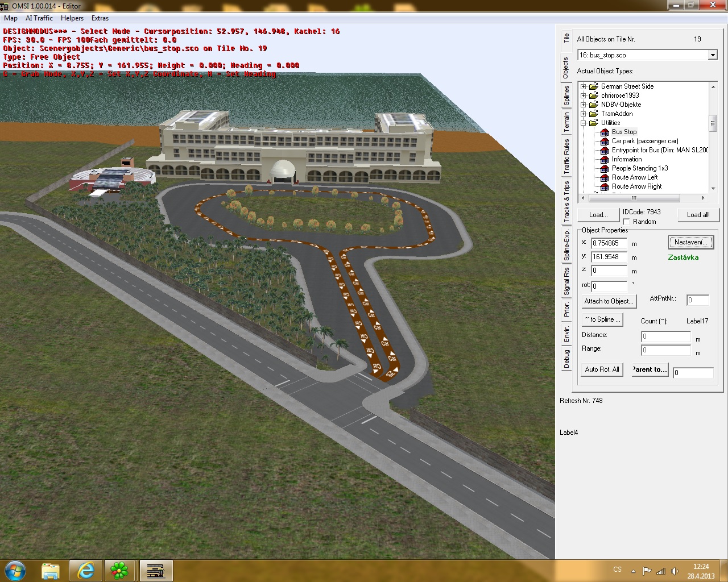Viewport: 728px width, 582px height.
Task: Pick the Route Arrow Right object
Action: pos(636,186)
